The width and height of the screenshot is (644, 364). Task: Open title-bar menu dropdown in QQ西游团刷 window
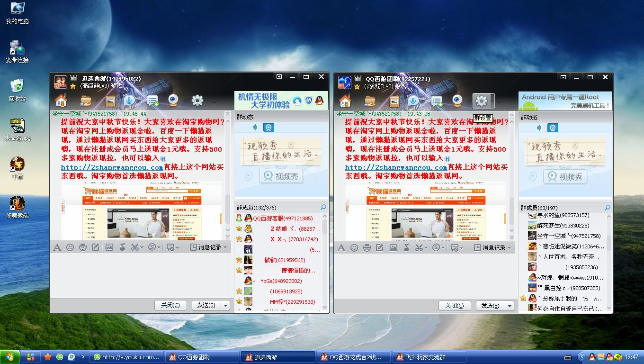[563, 77]
